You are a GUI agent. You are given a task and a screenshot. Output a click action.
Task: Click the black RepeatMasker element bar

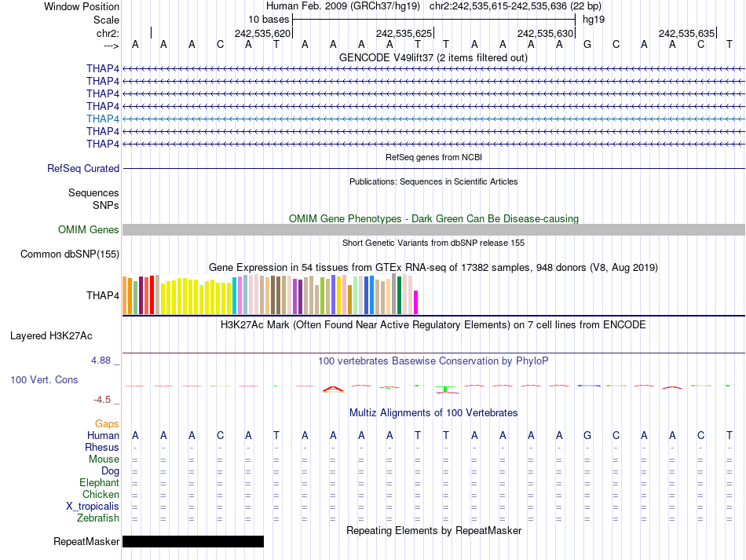tap(193, 541)
